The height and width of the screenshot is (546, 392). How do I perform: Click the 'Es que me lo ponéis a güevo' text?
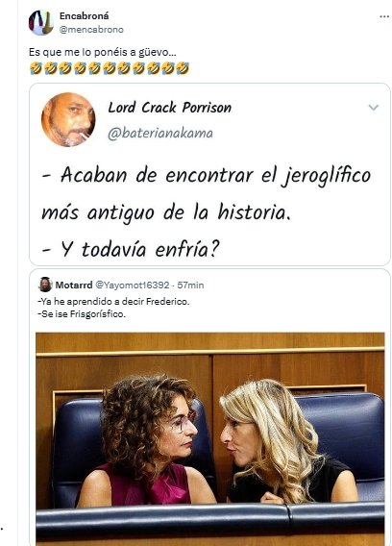pyautogui.click(x=103, y=52)
